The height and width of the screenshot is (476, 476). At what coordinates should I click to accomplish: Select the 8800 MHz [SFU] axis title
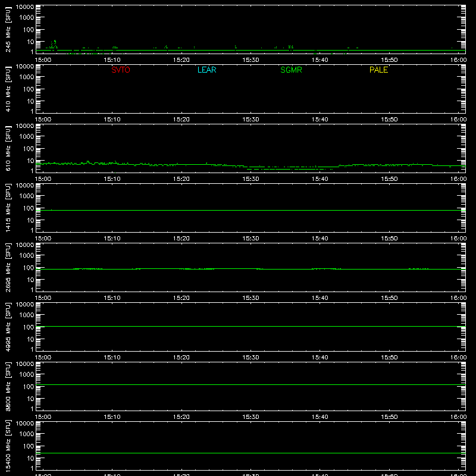[x=8, y=386]
